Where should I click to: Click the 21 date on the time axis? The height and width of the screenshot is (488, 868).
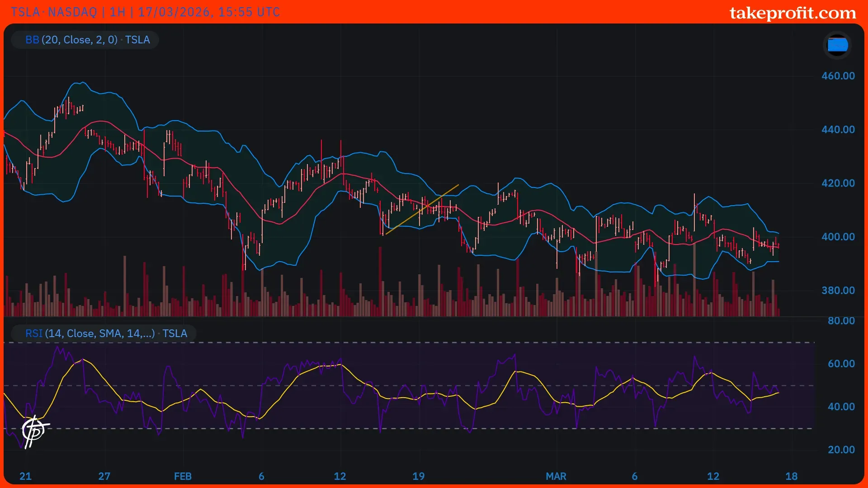point(25,476)
